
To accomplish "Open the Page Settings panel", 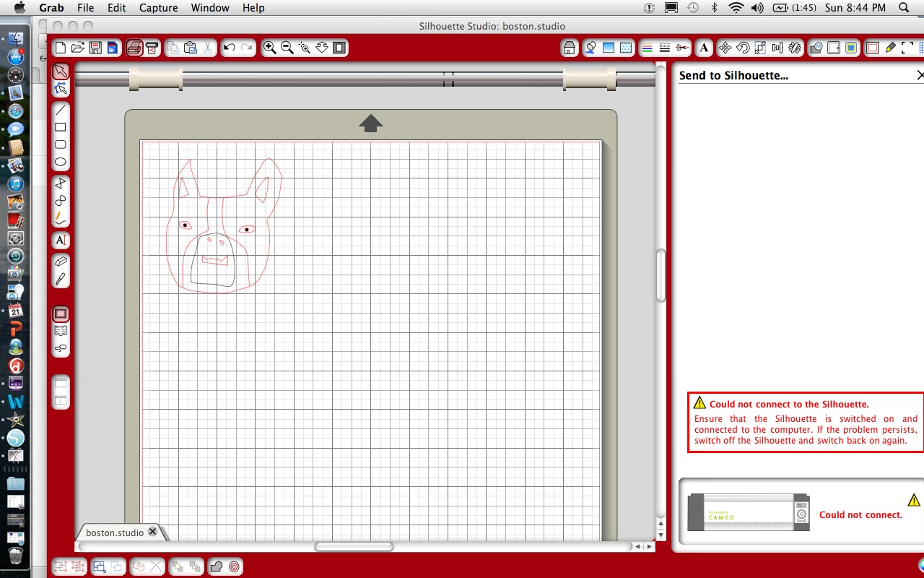I will [x=873, y=48].
